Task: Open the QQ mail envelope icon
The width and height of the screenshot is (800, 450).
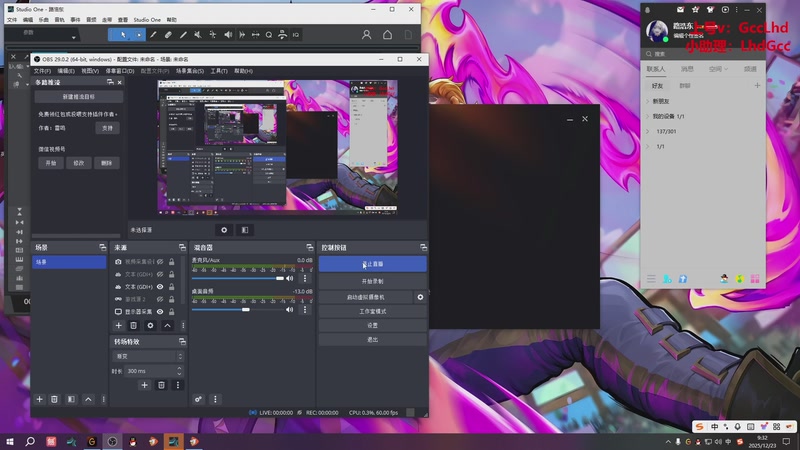Action: click(680, 10)
